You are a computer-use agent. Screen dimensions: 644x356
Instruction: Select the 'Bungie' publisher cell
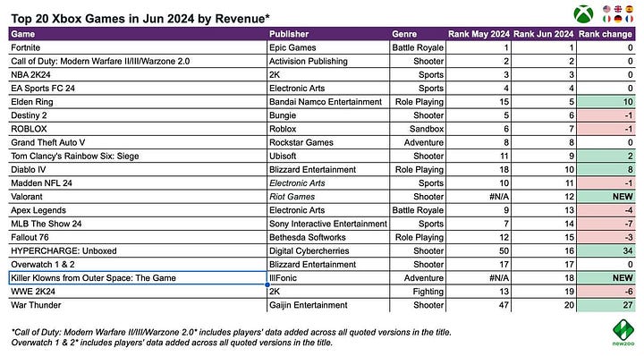(328, 115)
